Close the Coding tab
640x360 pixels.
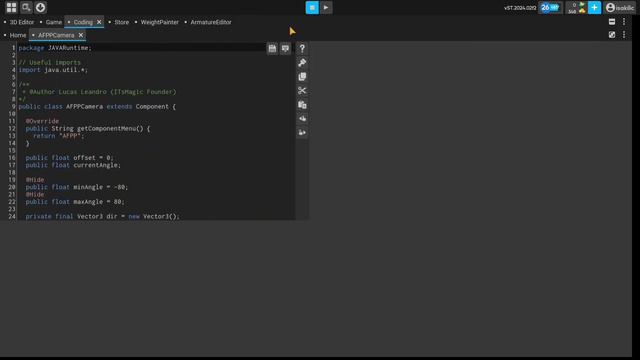click(99, 22)
